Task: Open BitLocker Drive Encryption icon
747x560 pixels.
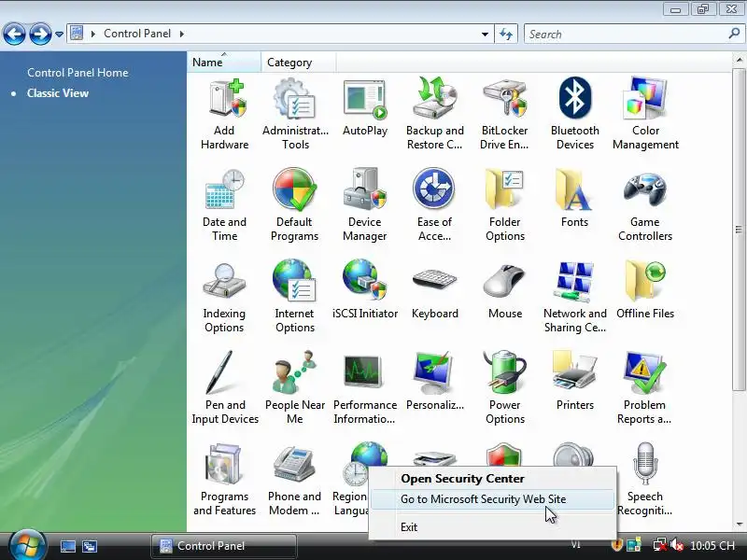Action: point(504,114)
